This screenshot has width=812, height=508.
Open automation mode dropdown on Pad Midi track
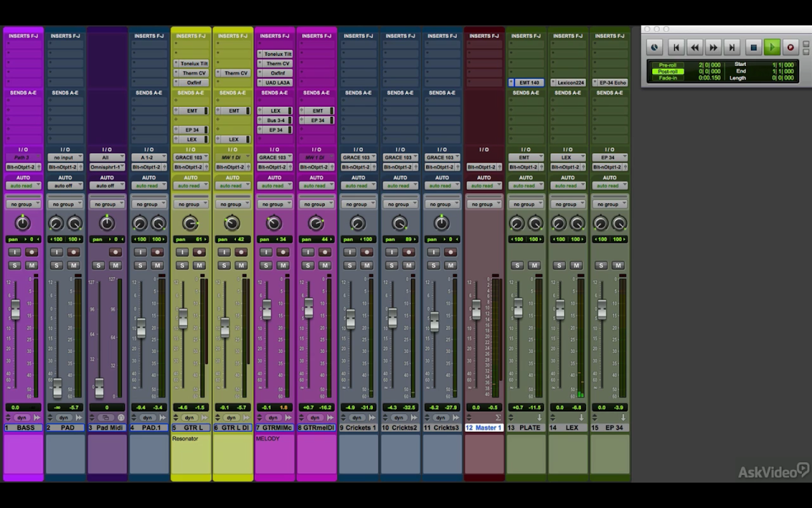point(107,186)
